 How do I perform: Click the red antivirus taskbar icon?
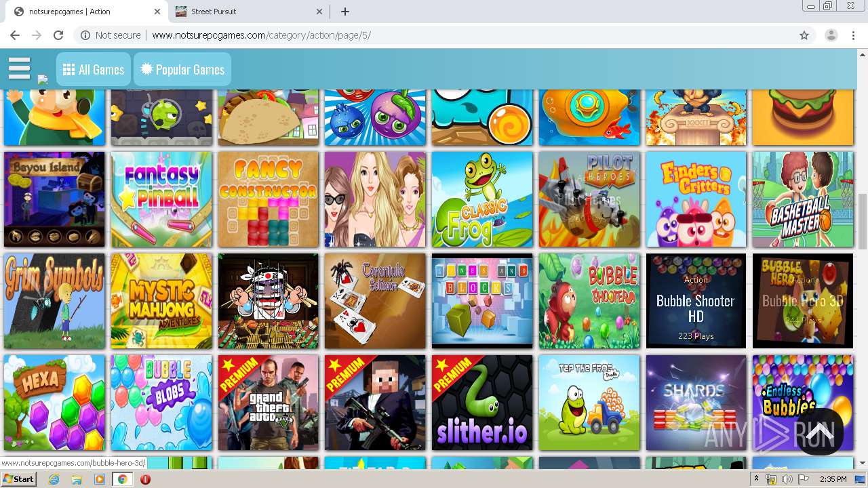pos(145,479)
